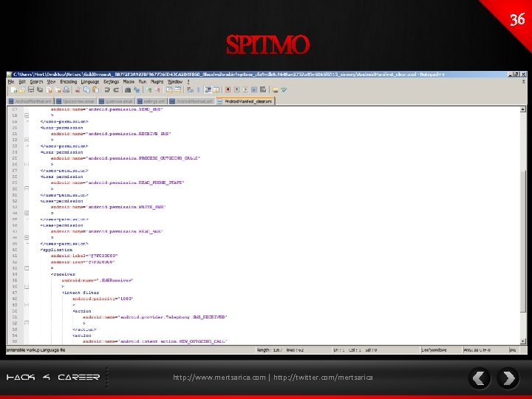Switch to the settings.xml tab

tap(152, 101)
